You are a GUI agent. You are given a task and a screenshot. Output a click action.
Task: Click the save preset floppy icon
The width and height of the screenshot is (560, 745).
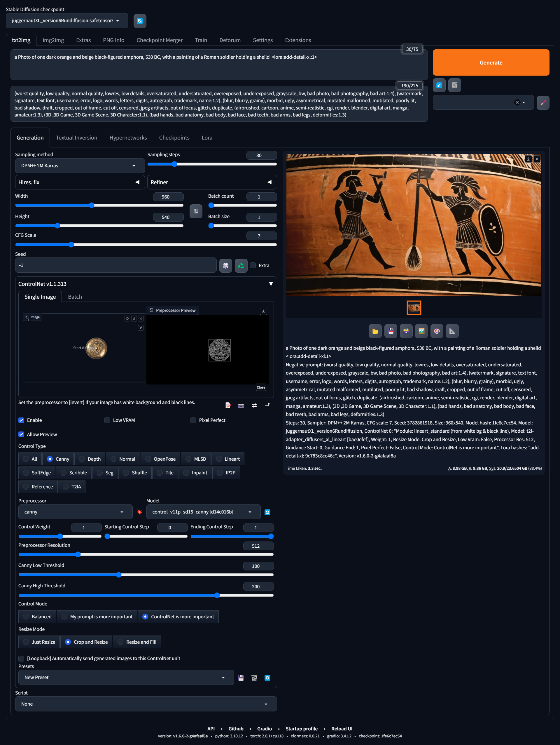241,678
